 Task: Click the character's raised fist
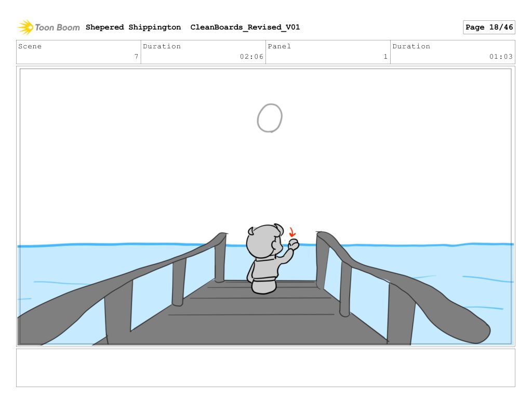(x=294, y=244)
